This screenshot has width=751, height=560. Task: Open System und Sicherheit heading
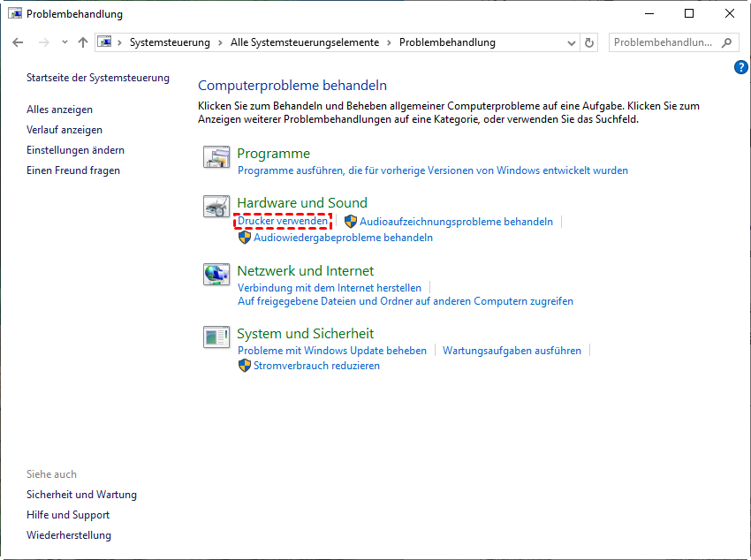306,334
